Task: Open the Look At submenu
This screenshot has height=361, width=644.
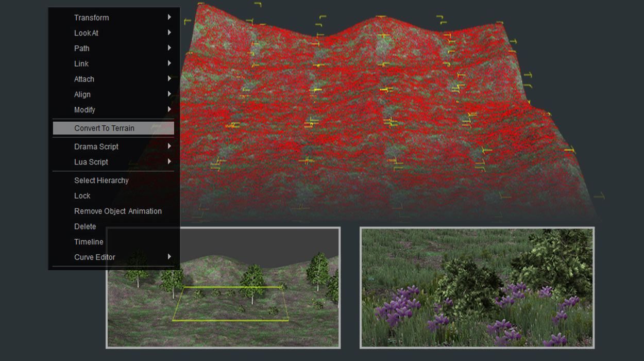Action: 113,33
